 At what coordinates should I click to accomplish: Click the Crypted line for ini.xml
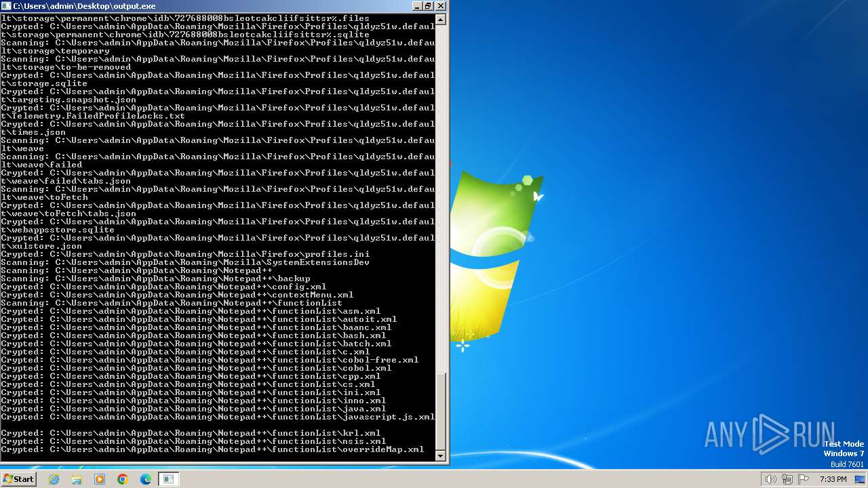tap(191, 392)
